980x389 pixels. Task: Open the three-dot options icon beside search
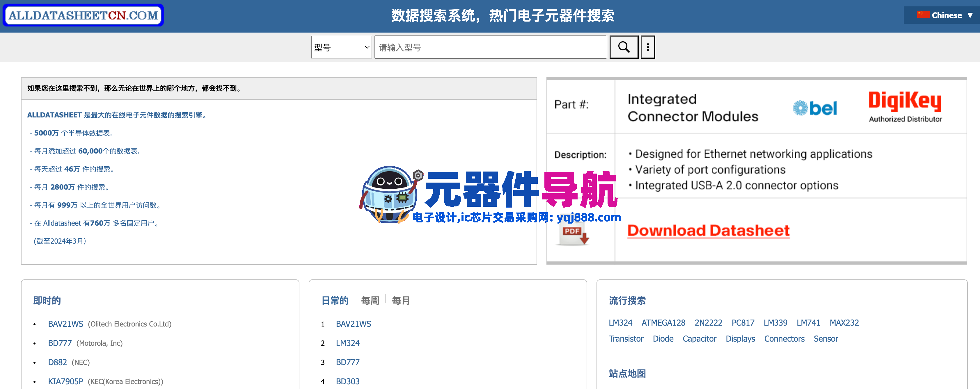click(x=647, y=47)
